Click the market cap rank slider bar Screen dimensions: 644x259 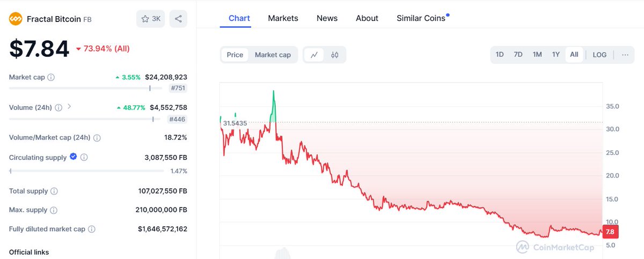click(x=86, y=88)
